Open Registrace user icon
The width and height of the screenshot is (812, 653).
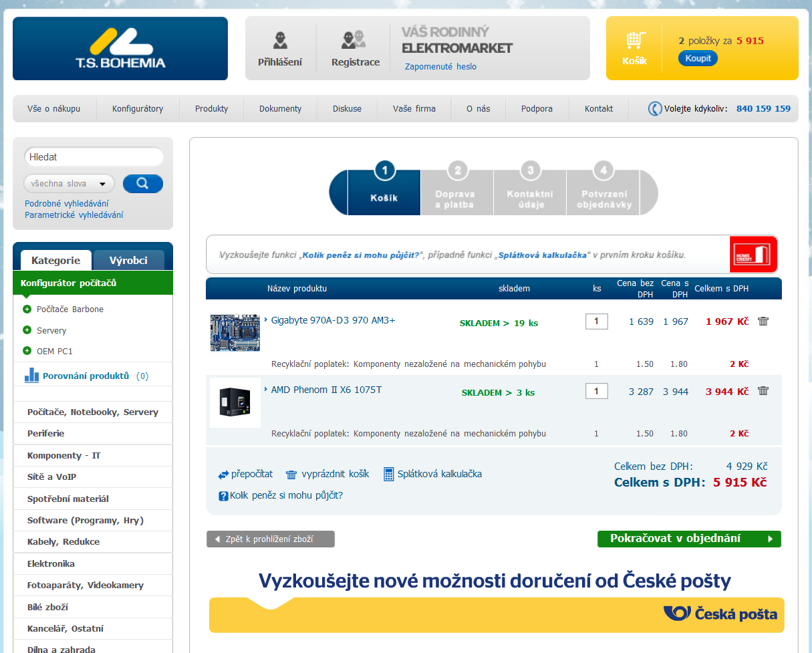click(x=354, y=40)
